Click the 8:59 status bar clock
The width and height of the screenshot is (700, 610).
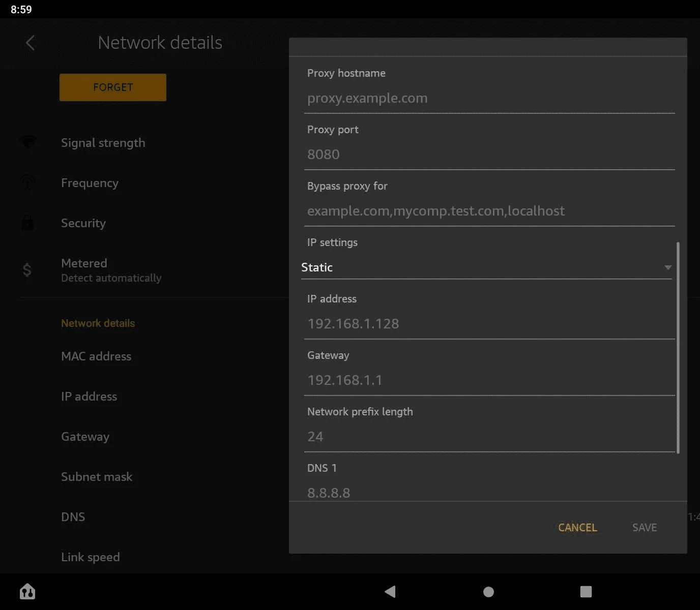click(21, 9)
